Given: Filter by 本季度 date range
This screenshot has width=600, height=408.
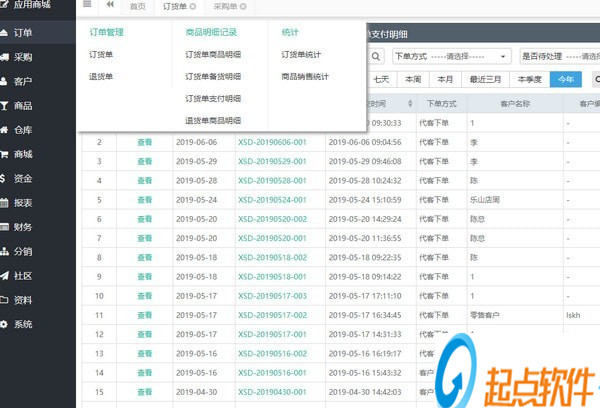Looking at the screenshot, I should [530, 79].
